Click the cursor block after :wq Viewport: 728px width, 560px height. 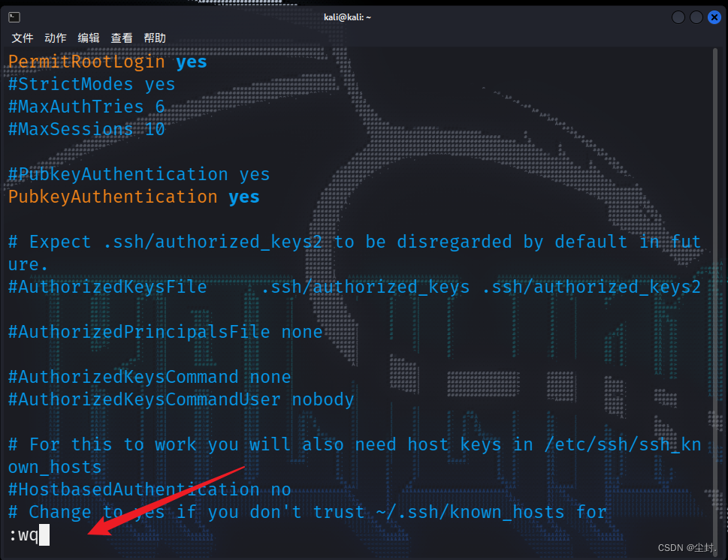[x=45, y=534]
